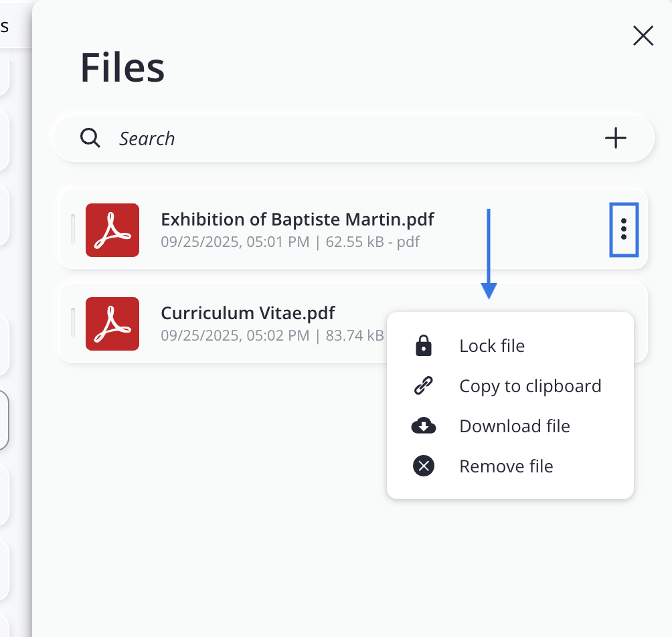Grab the drag handle of Curriculum Vitae row
The height and width of the screenshot is (637, 672).
73,323
